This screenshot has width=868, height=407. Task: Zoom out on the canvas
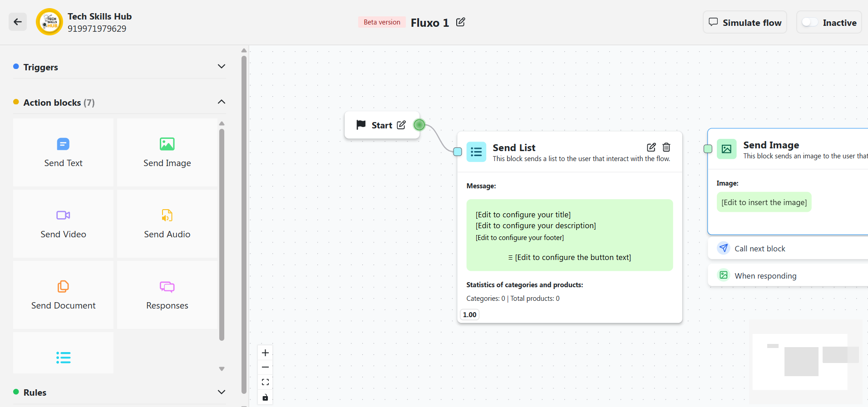point(266,367)
